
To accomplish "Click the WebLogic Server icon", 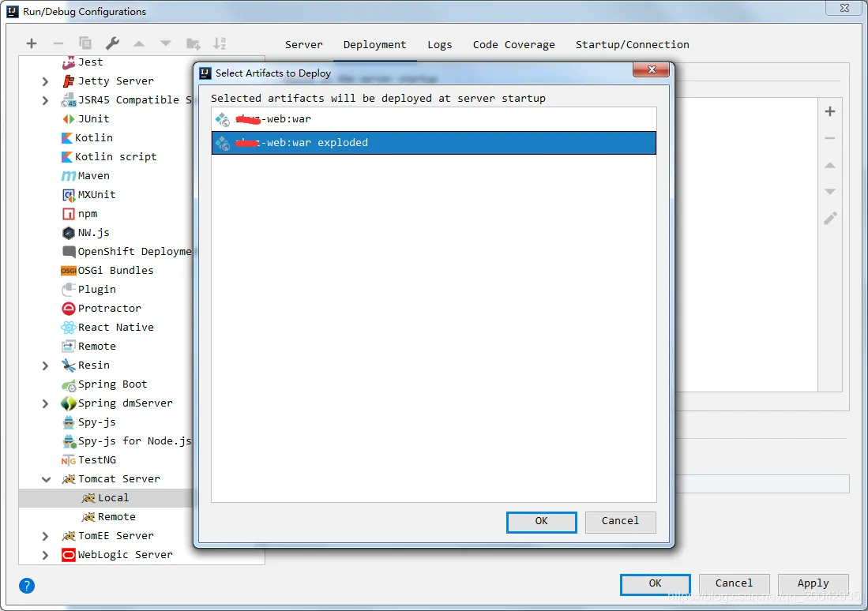I will click(69, 554).
